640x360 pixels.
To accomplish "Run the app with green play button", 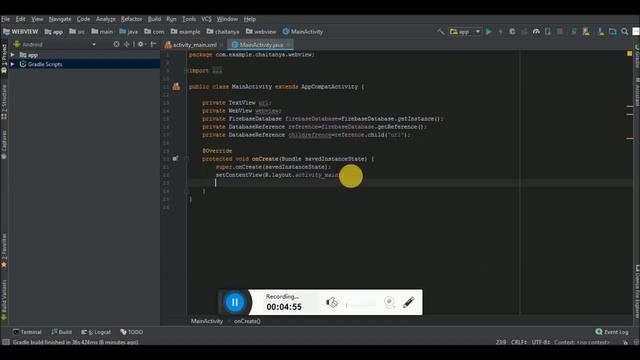I will [489, 31].
